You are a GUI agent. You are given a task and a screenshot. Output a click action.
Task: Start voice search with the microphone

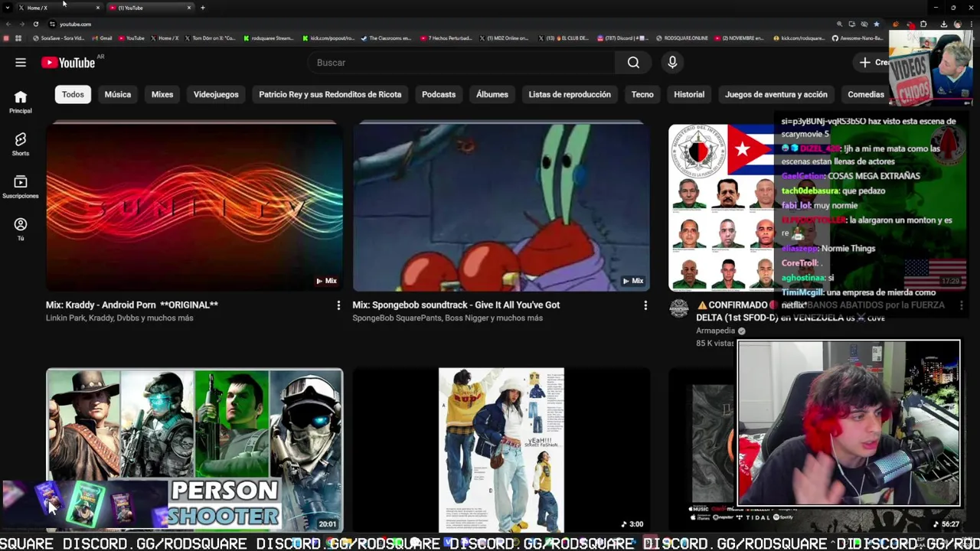coord(672,63)
